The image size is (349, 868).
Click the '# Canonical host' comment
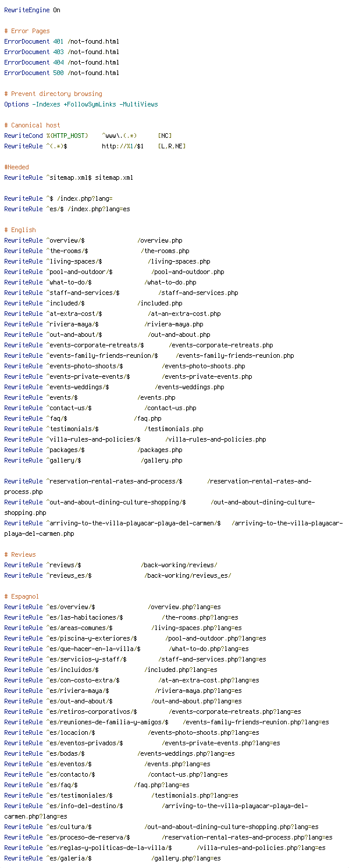[32, 125]
